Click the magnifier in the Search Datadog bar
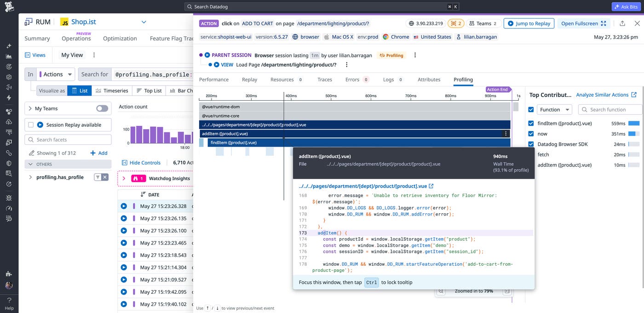This screenshot has width=644, height=313. [190, 7]
